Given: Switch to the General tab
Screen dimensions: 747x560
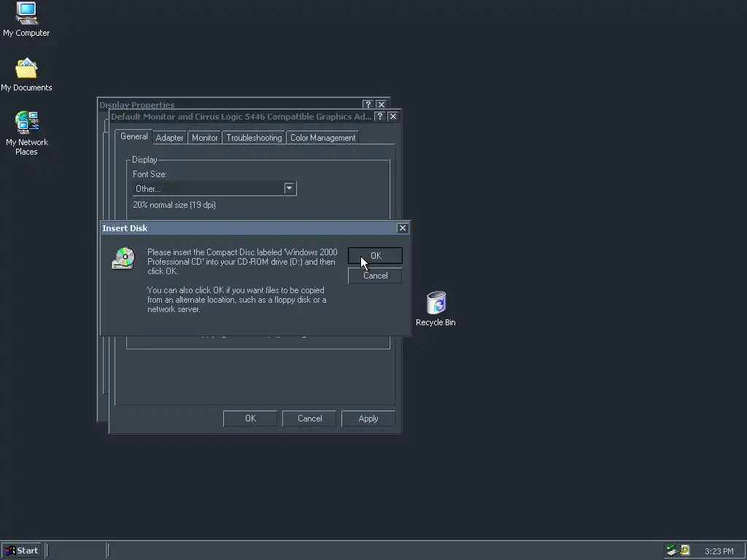Looking at the screenshot, I should tap(134, 136).
